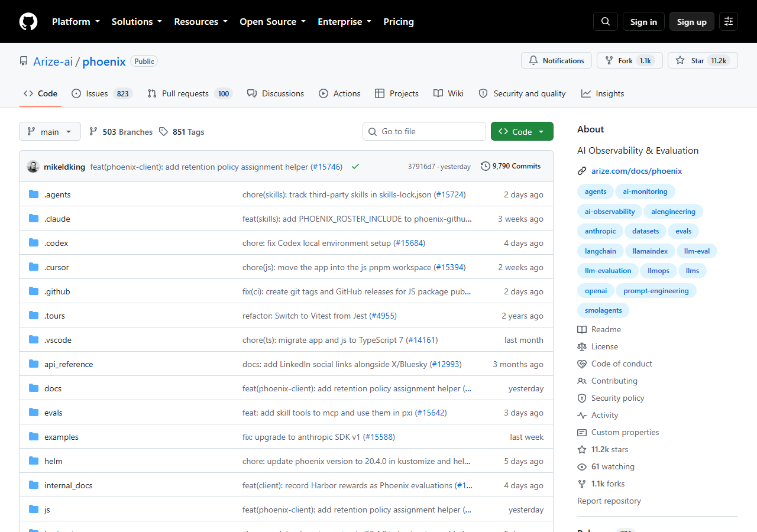757x532 pixels.
Task: Click the link icon beside arize.com/docs/phoenix
Action: point(582,171)
